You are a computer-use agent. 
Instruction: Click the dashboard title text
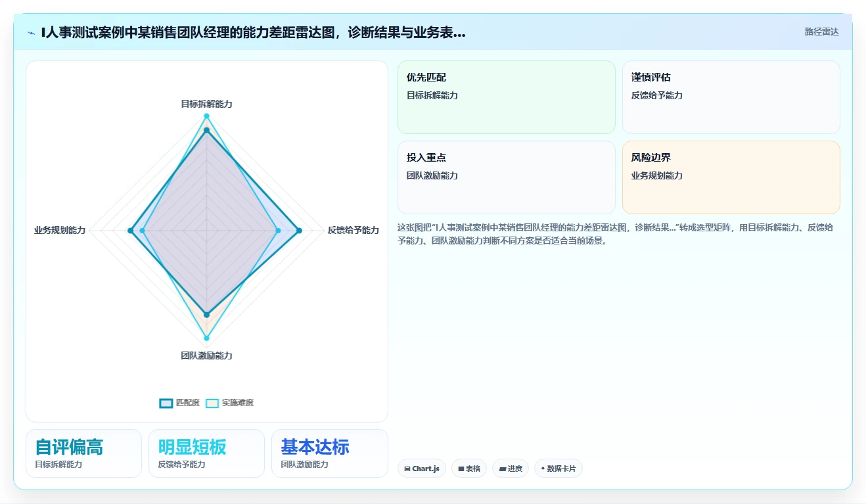click(253, 32)
